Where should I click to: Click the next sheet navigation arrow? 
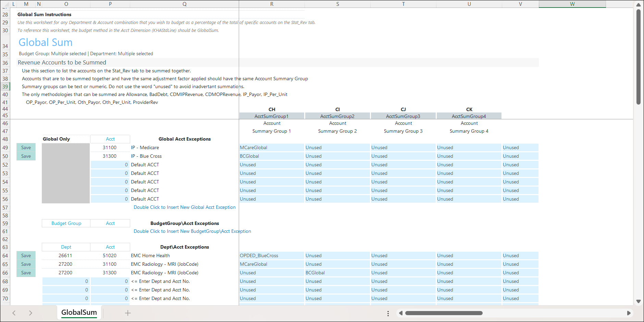(30, 313)
